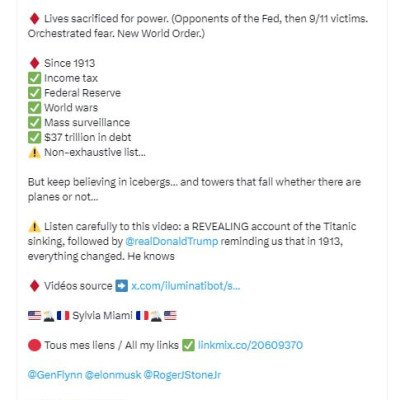The height and width of the screenshot is (400, 400).
Task: Open the @RogerJStoneJr profile mention
Action: pyautogui.click(x=182, y=375)
